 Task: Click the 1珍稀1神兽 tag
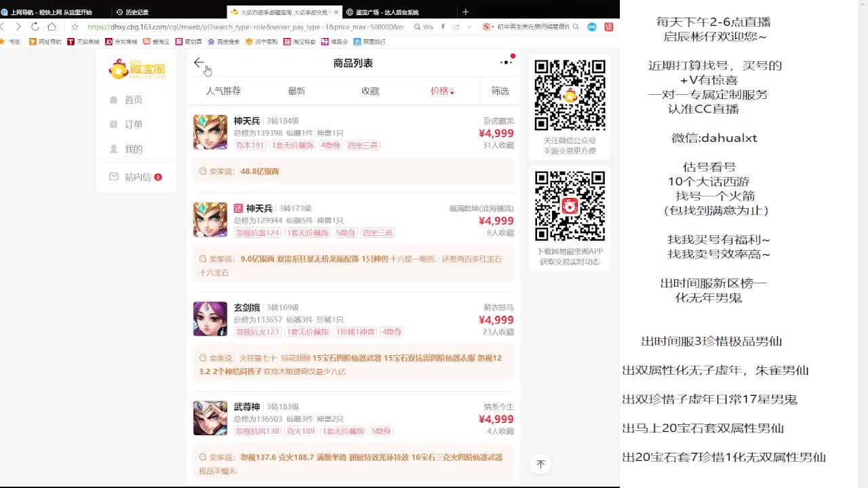coord(355,331)
